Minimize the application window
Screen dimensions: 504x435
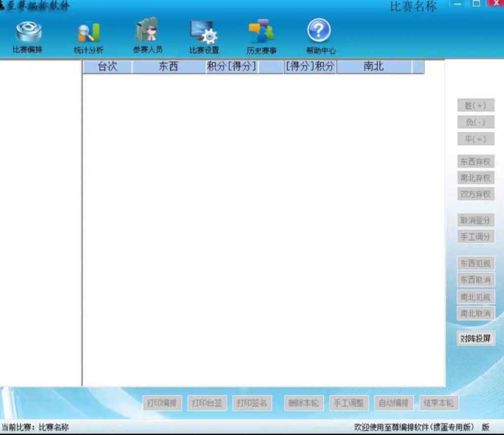click(458, 4)
